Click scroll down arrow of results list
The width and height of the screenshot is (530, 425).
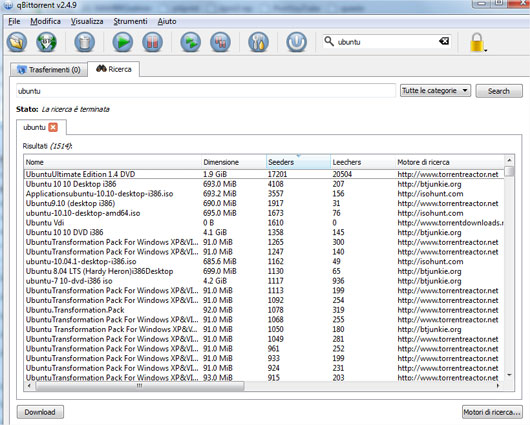click(x=509, y=375)
